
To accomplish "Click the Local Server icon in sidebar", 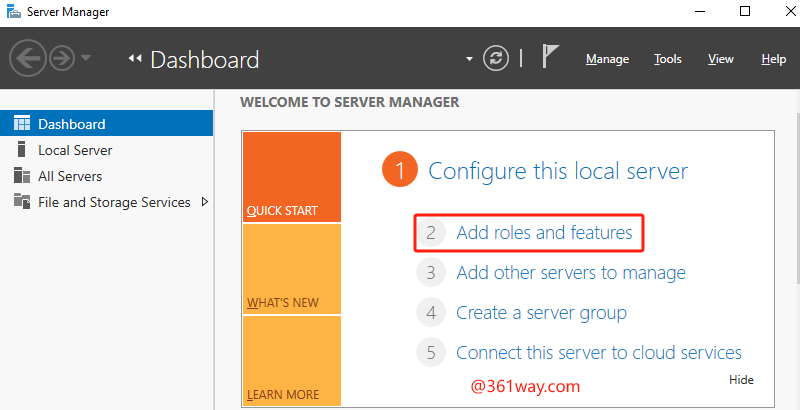I will tap(21, 149).
